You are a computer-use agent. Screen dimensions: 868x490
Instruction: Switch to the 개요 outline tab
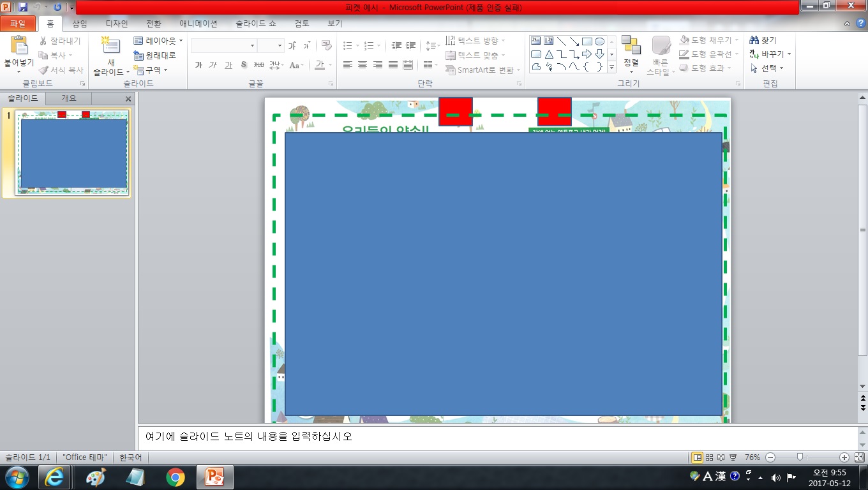point(68,98)
